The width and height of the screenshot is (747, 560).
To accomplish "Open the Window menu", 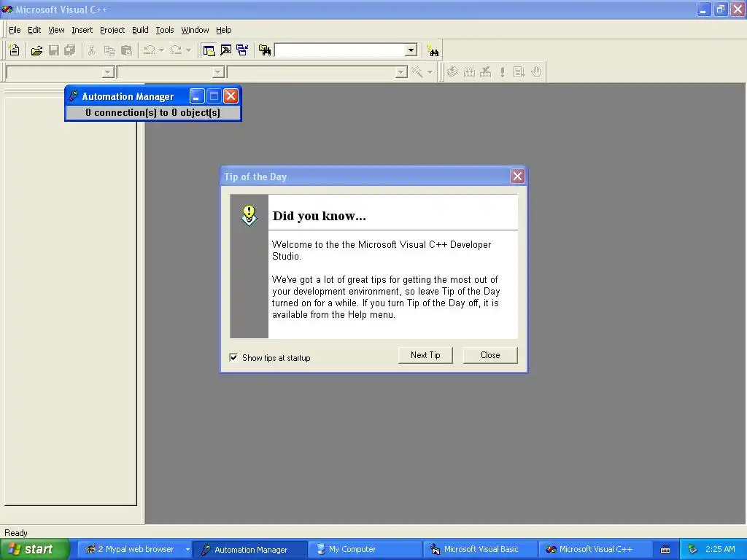I will (x=195, y=30).
